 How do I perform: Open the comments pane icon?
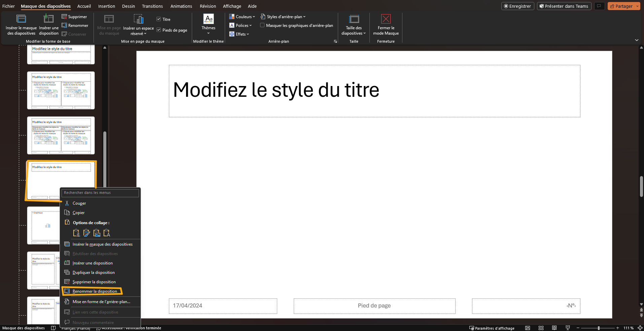[x=599, y=6]
